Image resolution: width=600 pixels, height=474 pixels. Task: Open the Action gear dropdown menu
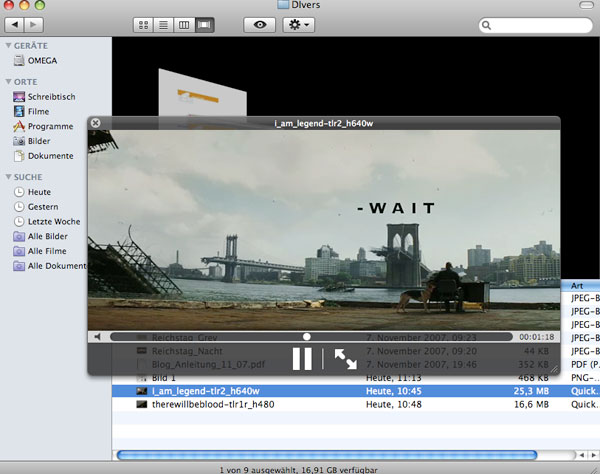click(299, 25)
